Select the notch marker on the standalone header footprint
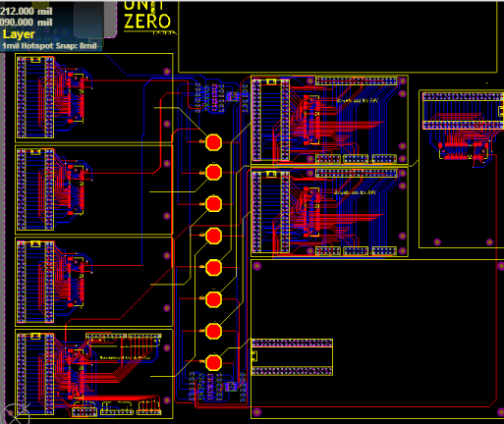Screen dimensions: 504x424 (x=254, y=356)
